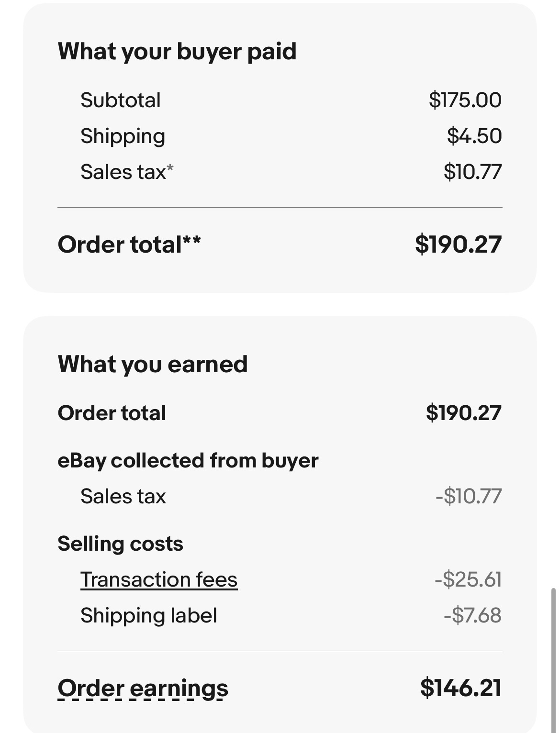Image resolution: width=560 pixels, height=733 pixels.
Task: Tap the Shipping $4.50 amount
Action: click(x=474, y=136)
